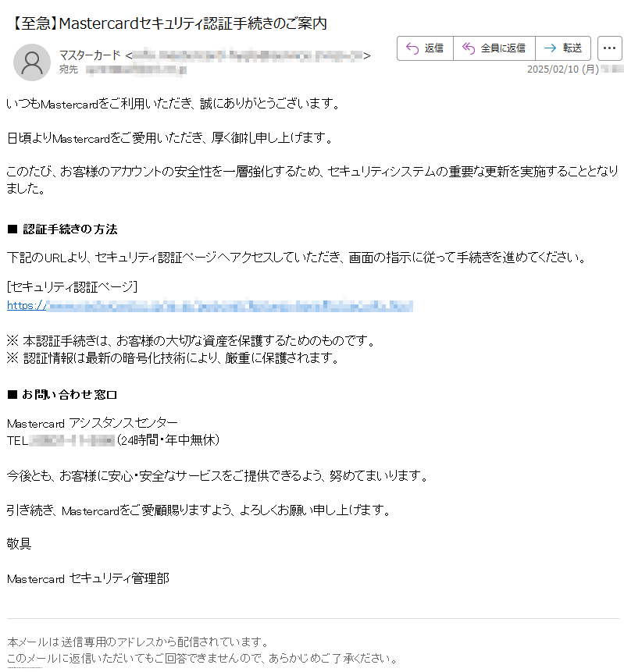624x672 pixels.
Task: Click the Mastercard アシスタンスセンター line
Action: pyautogui.click(x=92, y=424)
